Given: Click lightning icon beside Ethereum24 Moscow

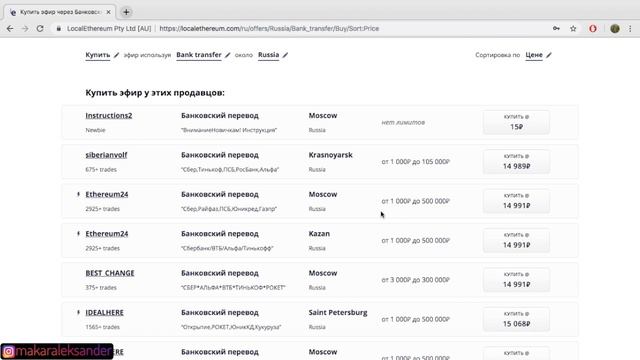Looking at the screenshot, I should pos(78,194).
